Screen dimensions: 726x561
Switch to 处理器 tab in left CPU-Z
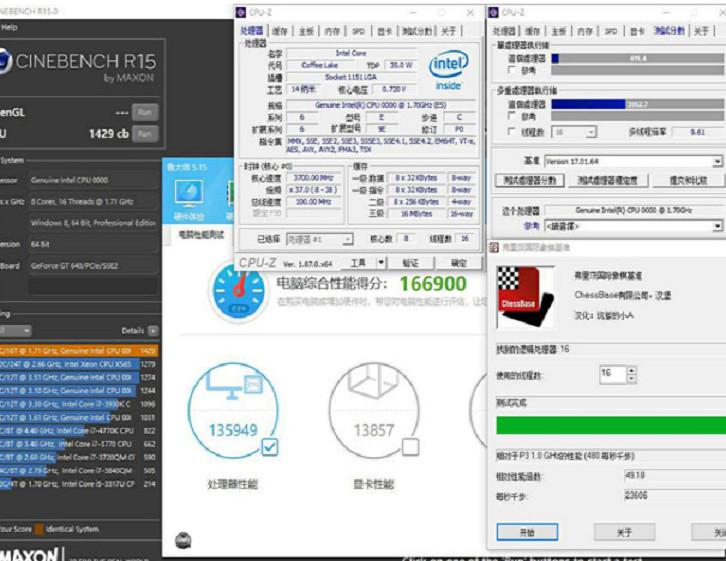coord(251,31)
